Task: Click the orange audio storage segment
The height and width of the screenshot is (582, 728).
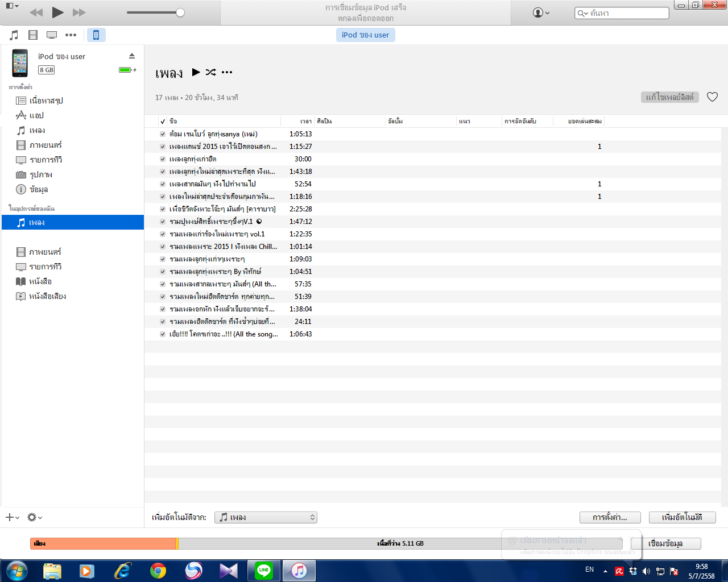Action: [x=103, y=543]
